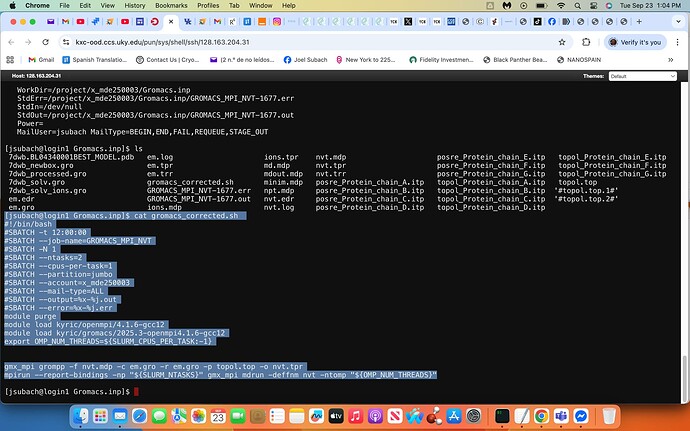Open the History menu
690x431 pixels.
point(135,5)
